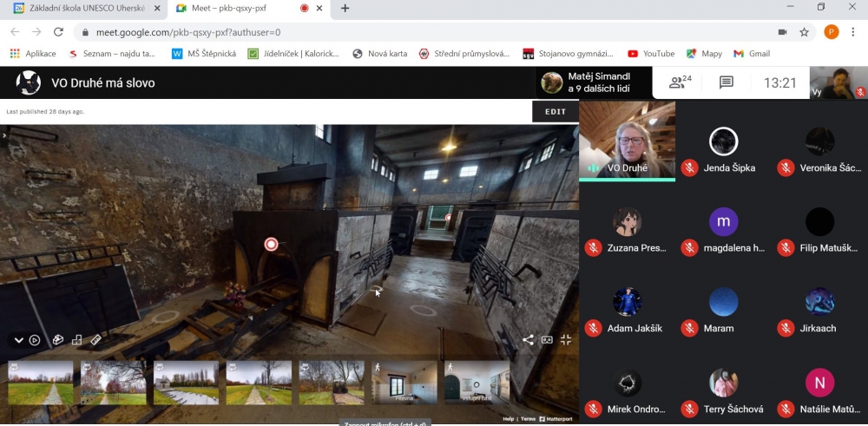The height and width of the screenshot is (426, 868).
Task: Open the Vstupní část thumbnail
Action: (x=477, y=383)
